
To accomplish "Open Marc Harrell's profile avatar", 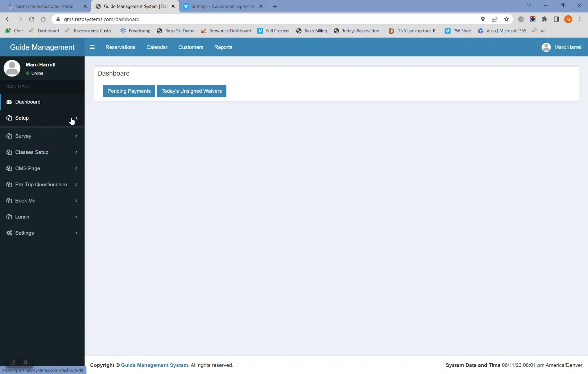I will (546, 47).
